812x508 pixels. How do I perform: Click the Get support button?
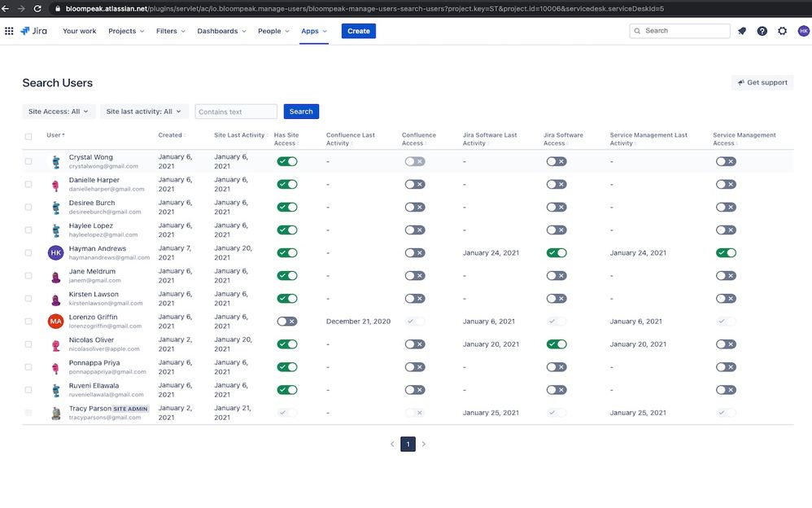(x=762, y=81)
